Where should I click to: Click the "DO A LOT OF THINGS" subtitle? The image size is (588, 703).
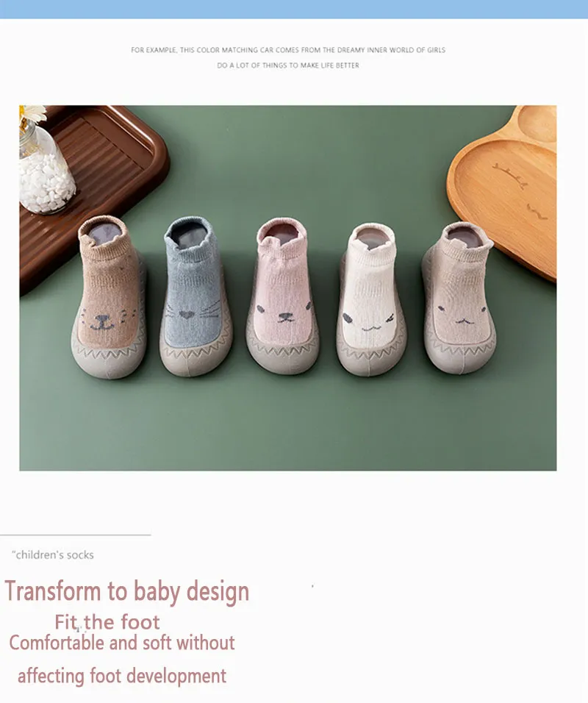tap(288, 65)
